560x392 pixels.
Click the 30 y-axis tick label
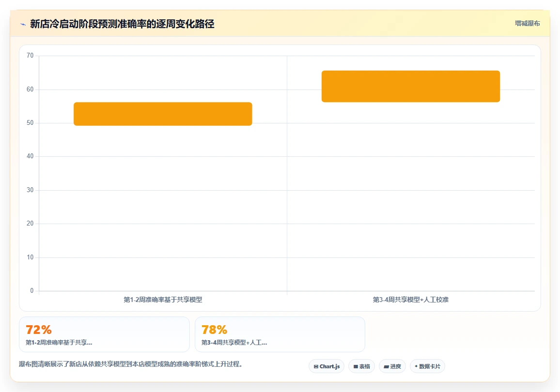pos(30,190)
